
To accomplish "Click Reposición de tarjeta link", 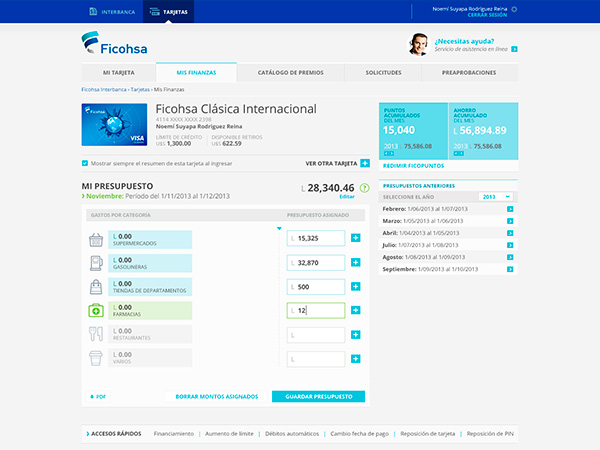I will [x=428, y=434].
